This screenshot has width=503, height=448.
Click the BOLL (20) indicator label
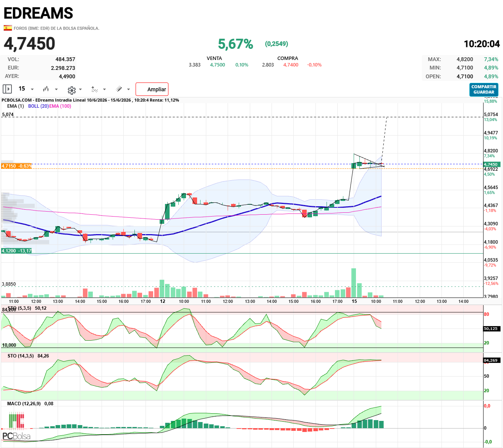point(39,106)
